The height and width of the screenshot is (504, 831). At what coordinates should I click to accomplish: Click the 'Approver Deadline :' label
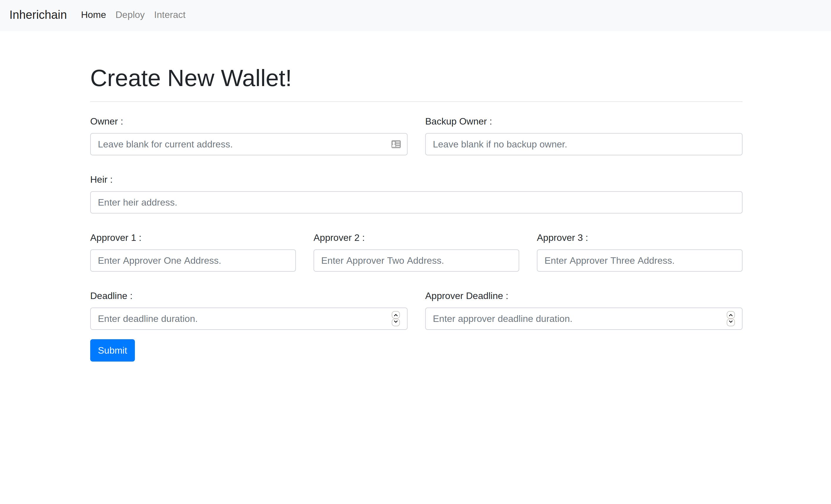[x=466, y=296]
